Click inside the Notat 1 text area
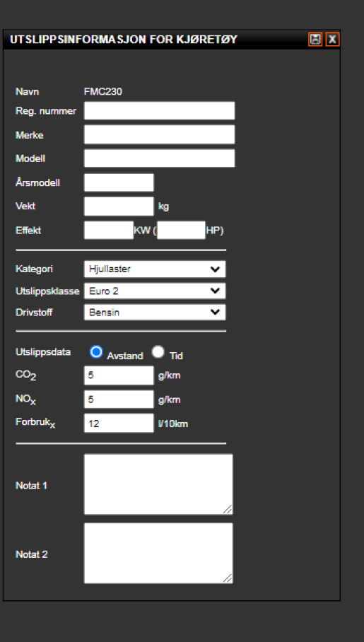Screen dimensions: 364x642 (x=158, y=484)
